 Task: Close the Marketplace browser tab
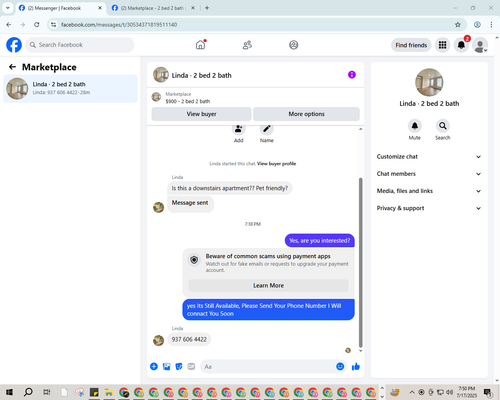[193, 8]
